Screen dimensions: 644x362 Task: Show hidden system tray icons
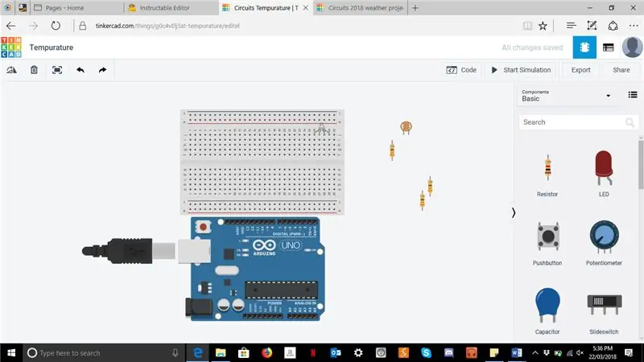click(x=535, y=352)
